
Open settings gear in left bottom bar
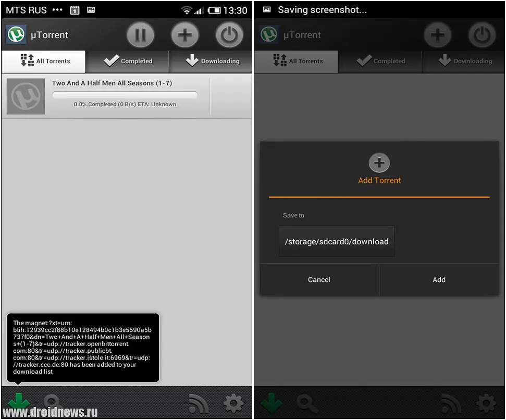tap(233, 403)
